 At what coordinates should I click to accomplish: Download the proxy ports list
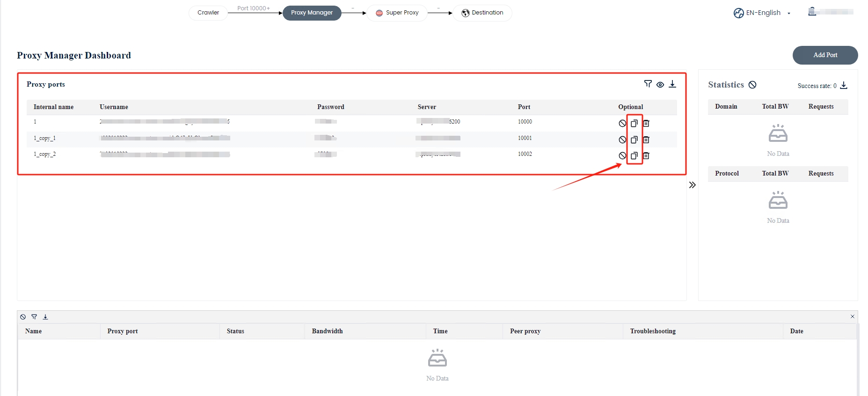click(672, 84)
